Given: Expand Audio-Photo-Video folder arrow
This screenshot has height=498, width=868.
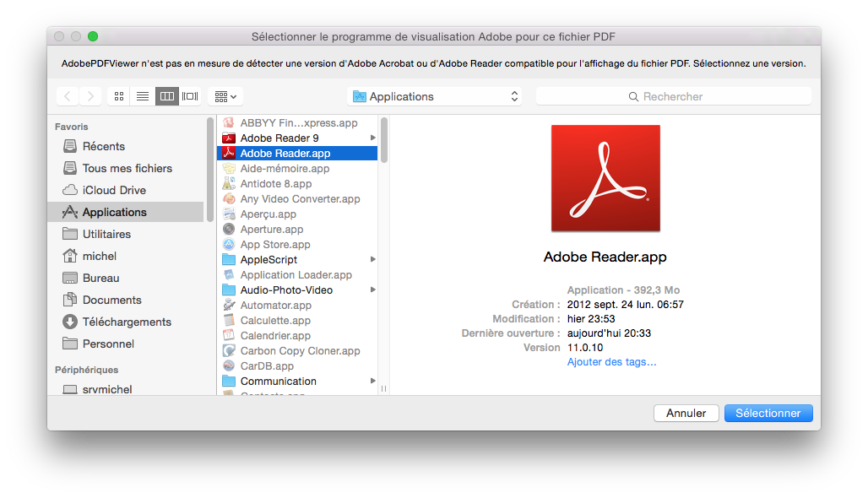Looking at the screenshot, I should click(372, 290).
